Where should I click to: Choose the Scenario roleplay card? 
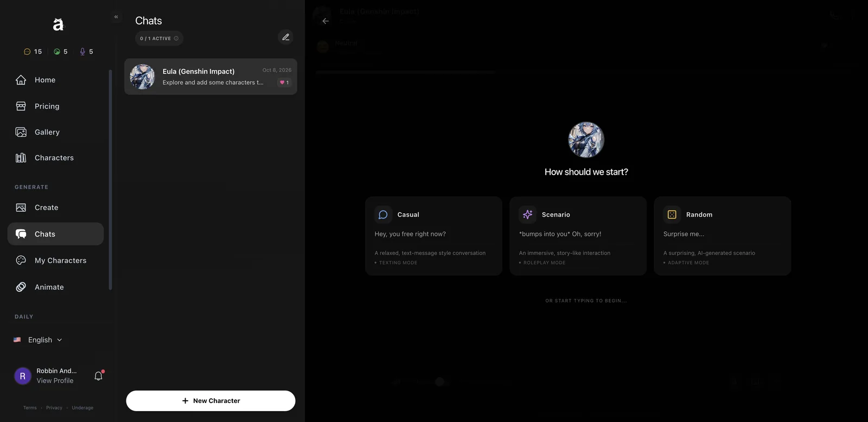coord(578,236)
